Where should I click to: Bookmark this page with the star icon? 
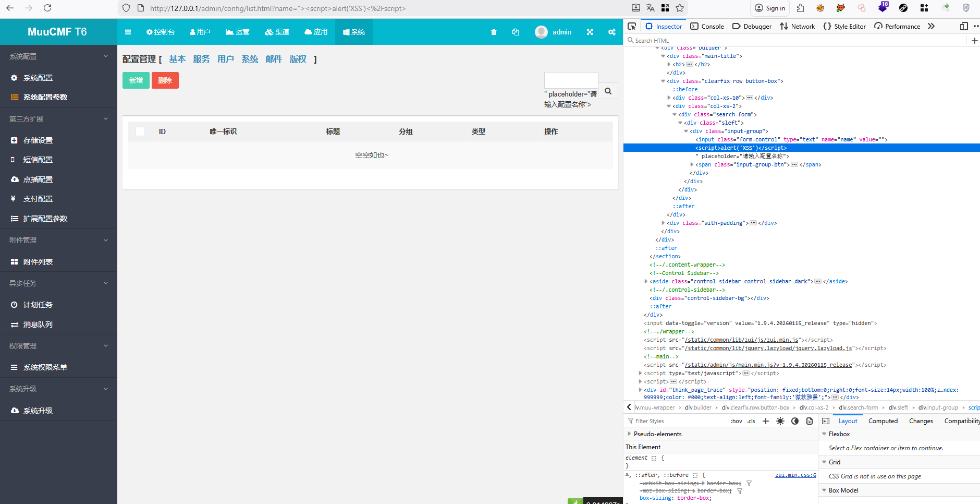click(x=680, y=8)
